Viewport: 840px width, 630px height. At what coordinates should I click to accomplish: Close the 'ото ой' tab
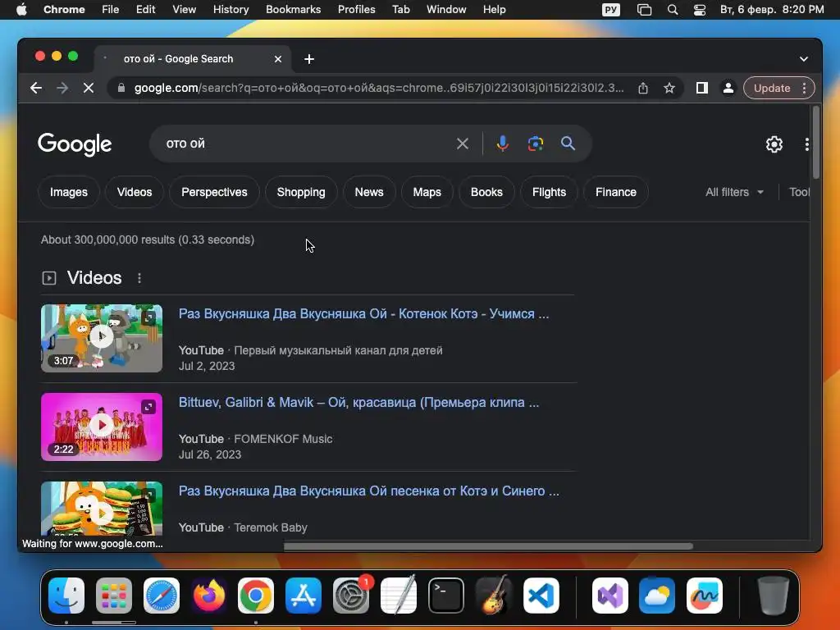click(278, 59)
